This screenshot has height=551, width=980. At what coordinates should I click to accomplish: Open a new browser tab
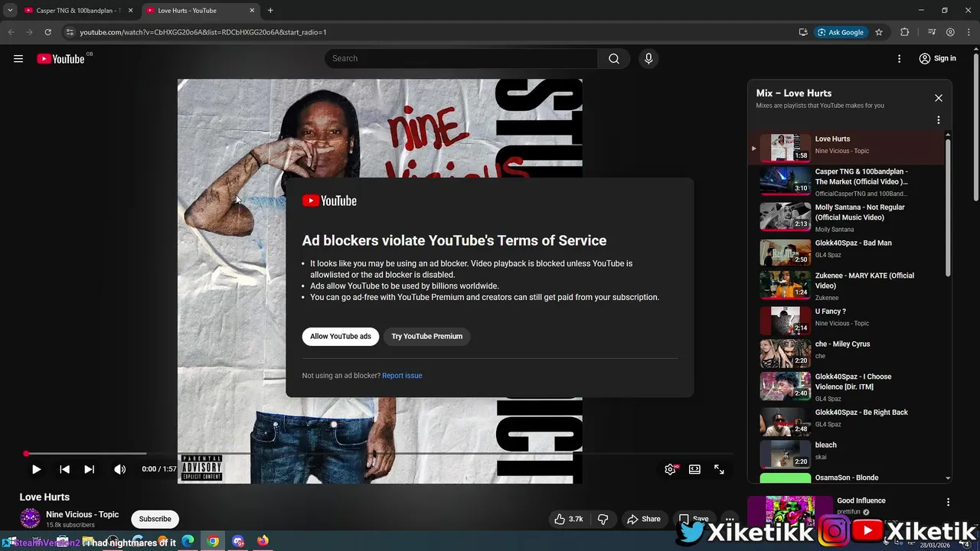coord(270,11)
